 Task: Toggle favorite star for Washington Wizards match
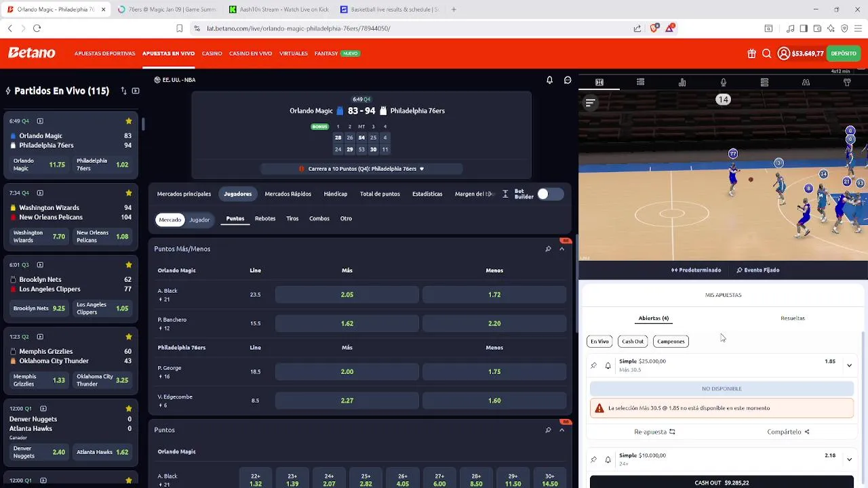[x=128, y=193]
